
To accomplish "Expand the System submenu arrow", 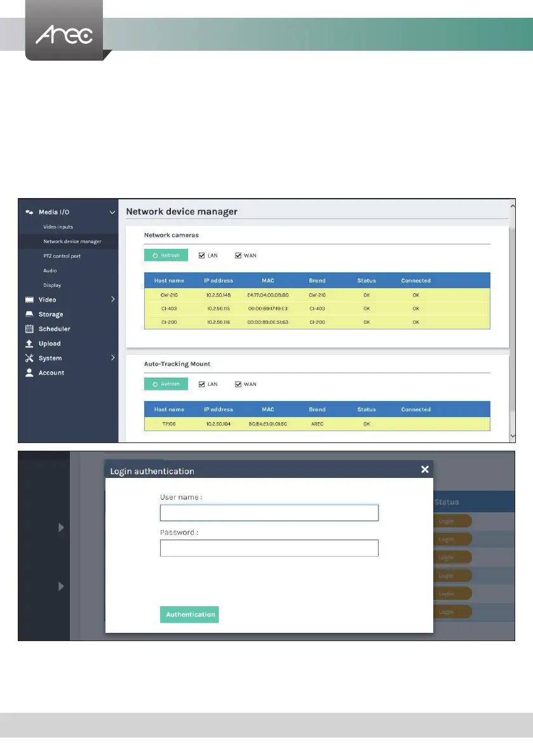I will 113,358.
